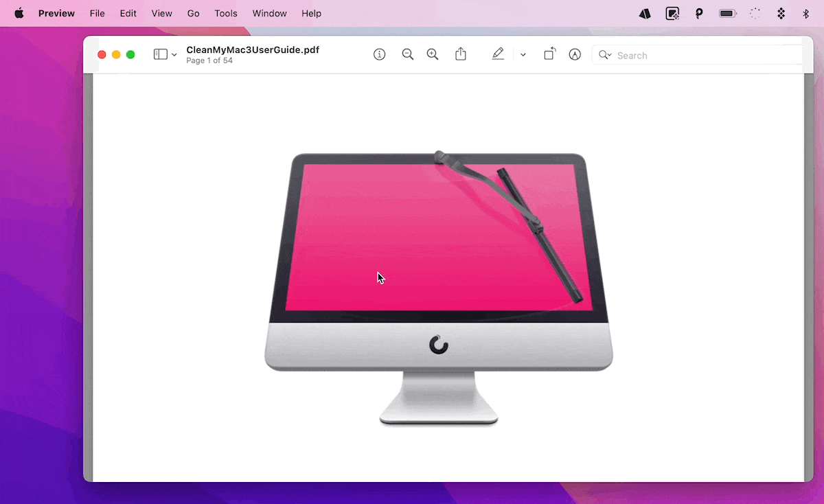Image resolution: width=824 pixels, height=504 pixels.
Task: Open the Apple menu
Action: pos(19,13)
